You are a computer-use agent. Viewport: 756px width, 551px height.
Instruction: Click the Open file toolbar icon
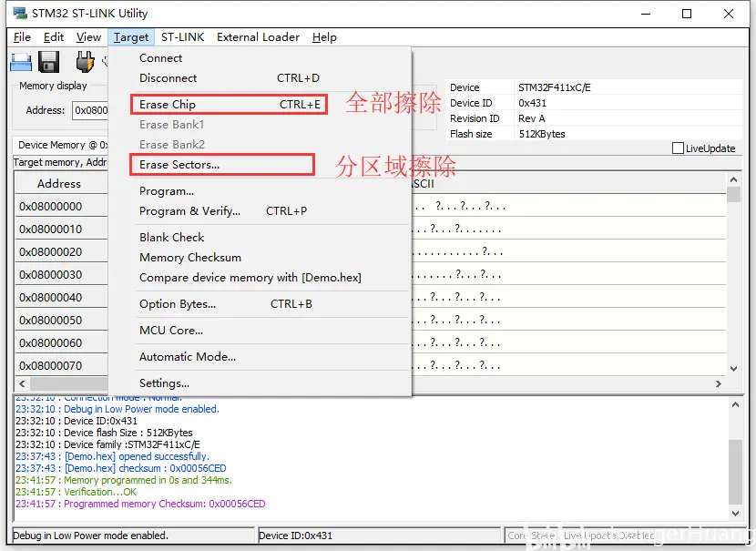pyautogui.click(x=21, y=62)
